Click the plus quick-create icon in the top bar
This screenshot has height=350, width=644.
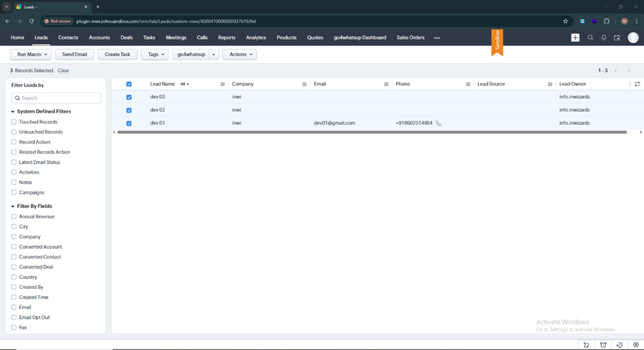575,38
